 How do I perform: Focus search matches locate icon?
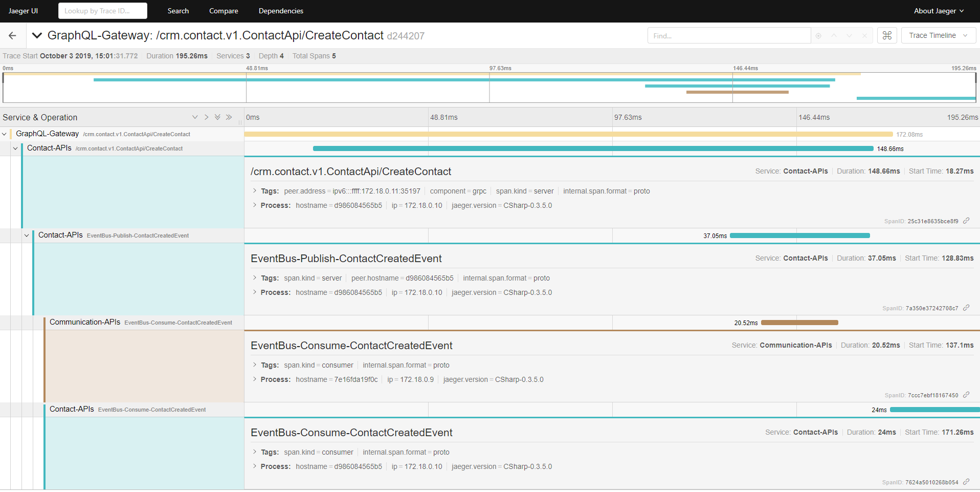point(818,36)
